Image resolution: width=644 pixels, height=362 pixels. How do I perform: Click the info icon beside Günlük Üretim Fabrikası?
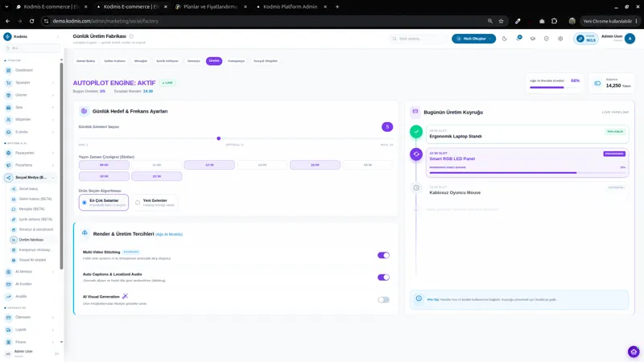[131, 36]
